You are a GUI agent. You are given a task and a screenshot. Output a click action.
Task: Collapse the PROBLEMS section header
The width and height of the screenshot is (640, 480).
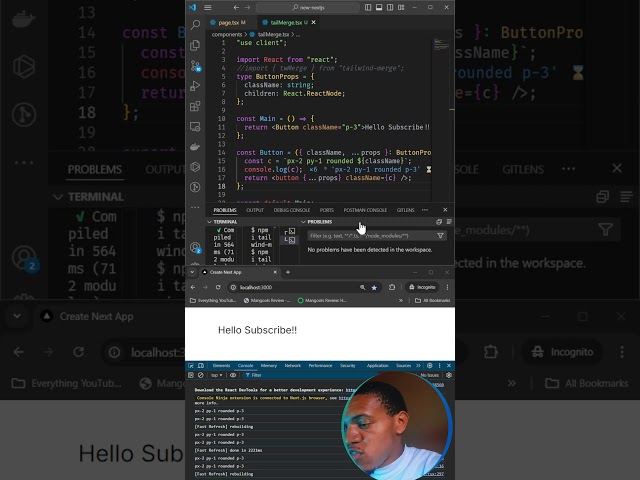(x=317, y=222)
